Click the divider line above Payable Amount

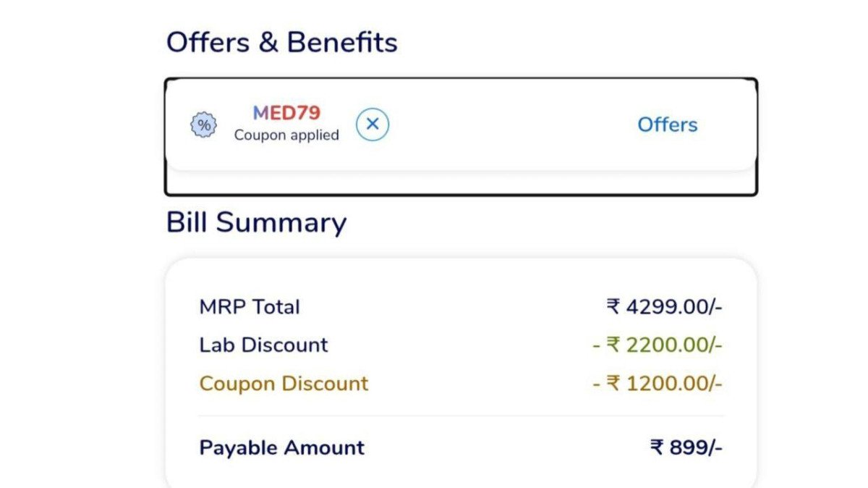pos(461,416)
